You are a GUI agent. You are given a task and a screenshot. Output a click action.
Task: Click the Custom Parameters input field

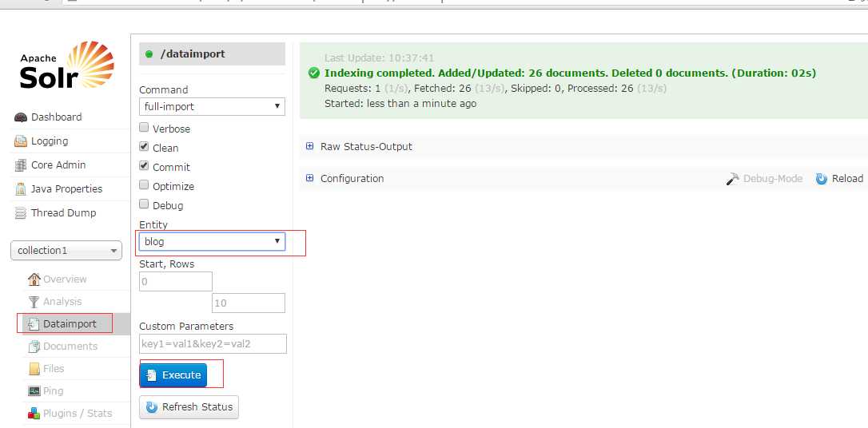[213, 343]
